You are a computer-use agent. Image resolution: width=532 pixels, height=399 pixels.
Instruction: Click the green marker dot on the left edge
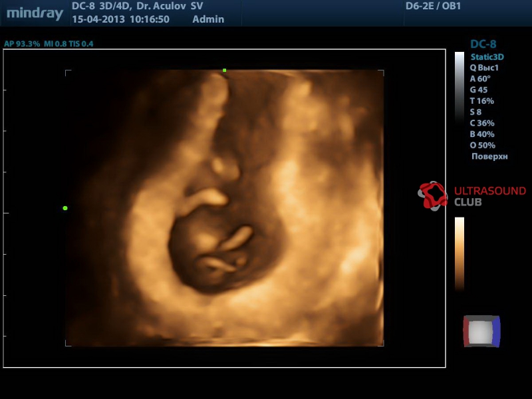65,208
